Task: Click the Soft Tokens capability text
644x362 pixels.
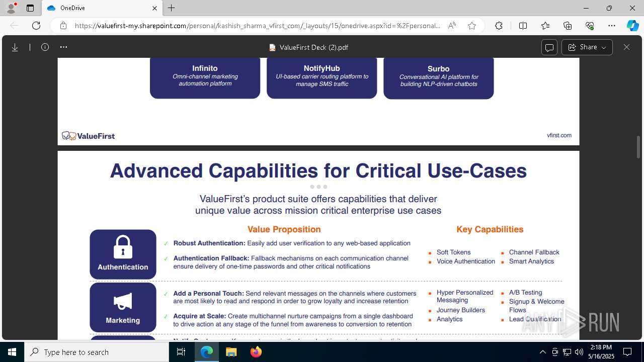Action: 453,252
